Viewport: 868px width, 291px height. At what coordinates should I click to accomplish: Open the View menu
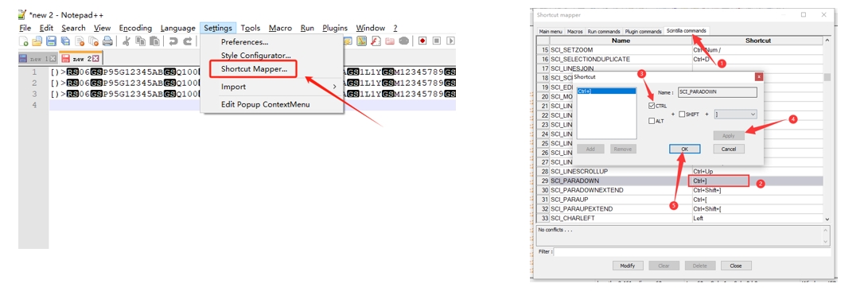click(x=102, y=28)
